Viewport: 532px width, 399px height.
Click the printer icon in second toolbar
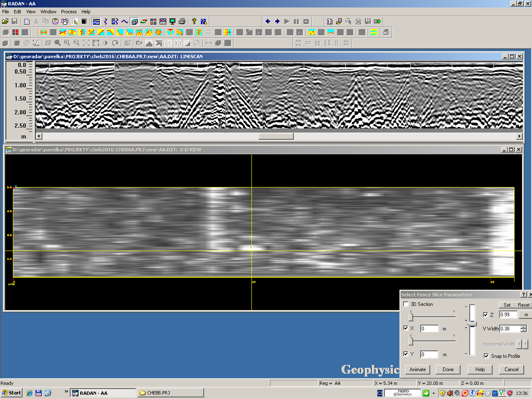point(386,32)
